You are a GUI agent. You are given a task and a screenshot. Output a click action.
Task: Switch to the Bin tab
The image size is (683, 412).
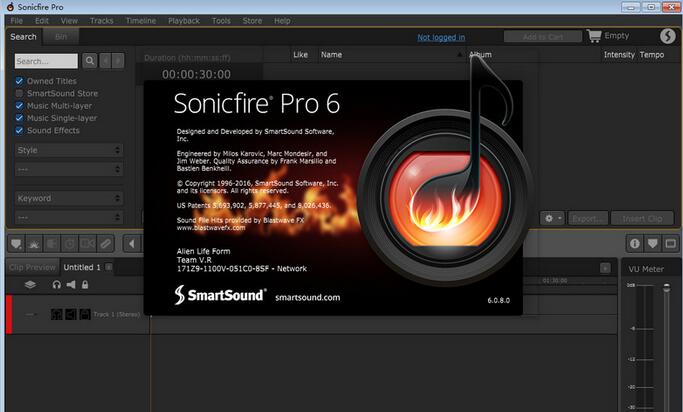(x=61, y=37)
